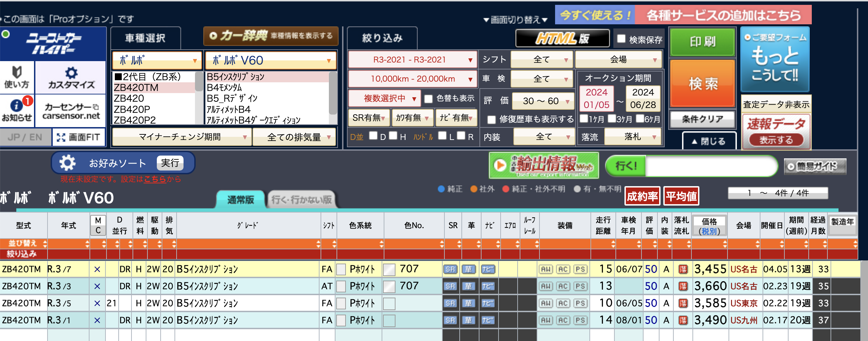Image resolution: width=868 pixels, height=341 pixels.
Task: Check the 6ヶ月 period checkbox
Action: pyautogui.click(x=640, y=119)
